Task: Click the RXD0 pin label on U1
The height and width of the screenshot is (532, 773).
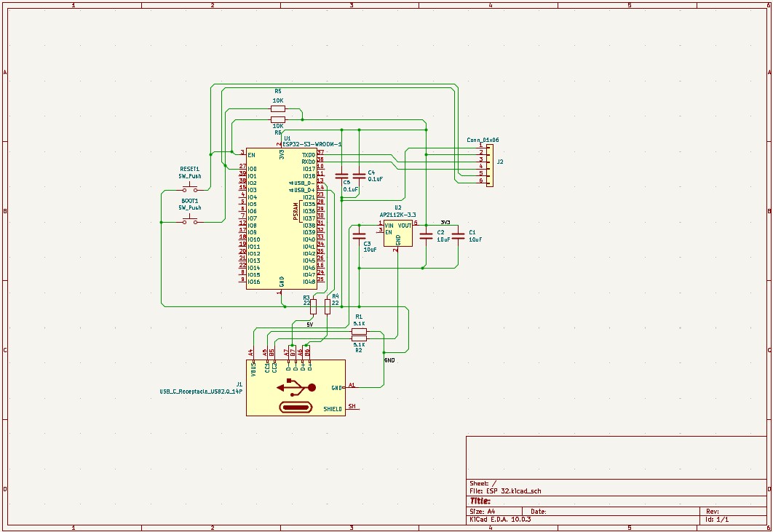Action: coord(309,162)
